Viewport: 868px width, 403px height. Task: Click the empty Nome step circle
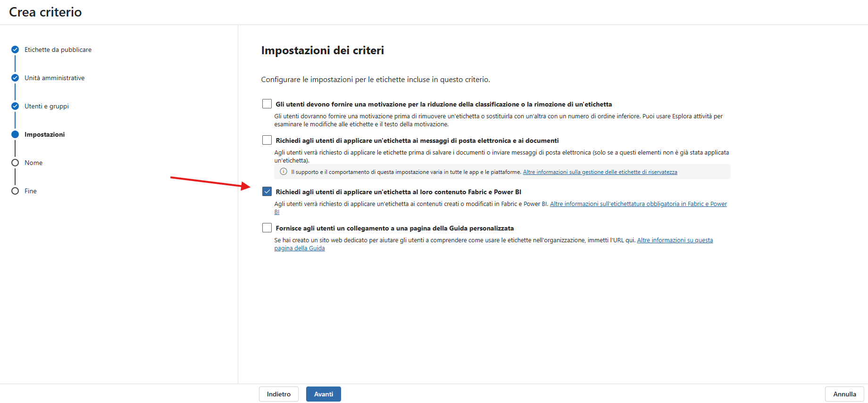[x=15, y=163]
